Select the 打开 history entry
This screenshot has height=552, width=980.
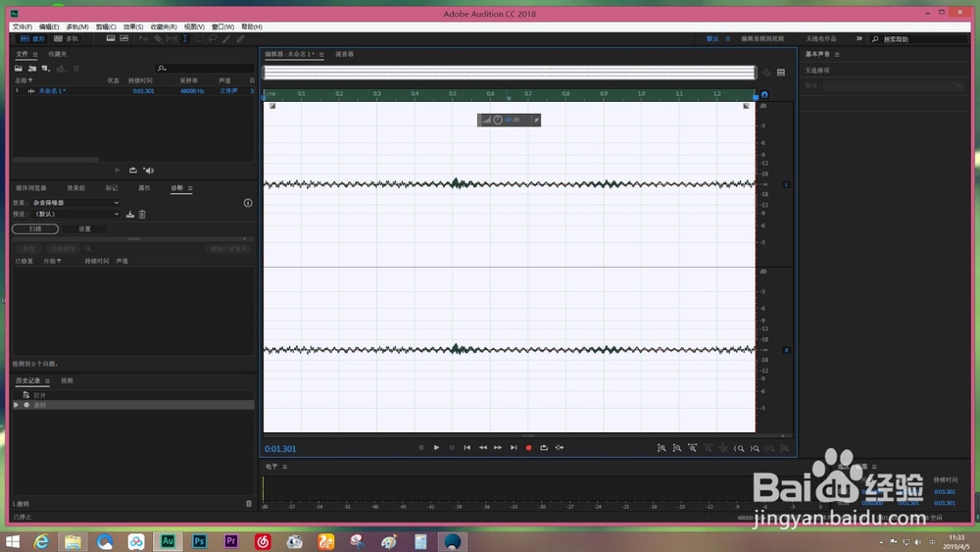pyautogui.click(x=133, y=395)
